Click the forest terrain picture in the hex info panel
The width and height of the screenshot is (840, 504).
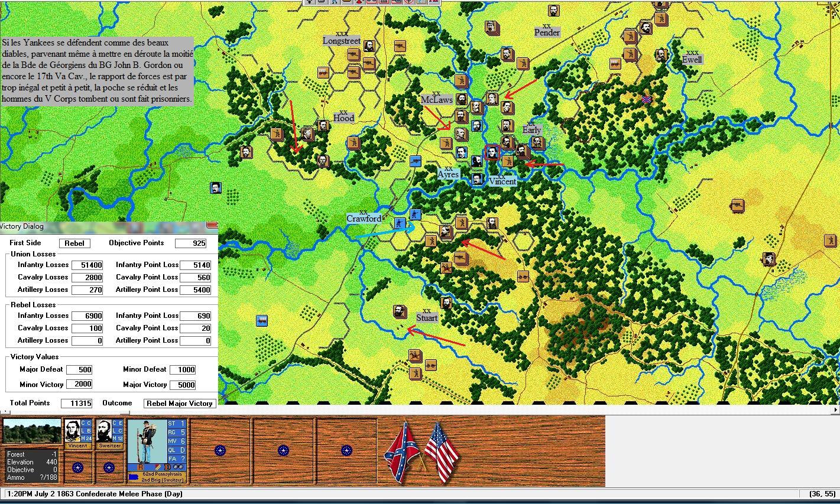coord(32,432)
